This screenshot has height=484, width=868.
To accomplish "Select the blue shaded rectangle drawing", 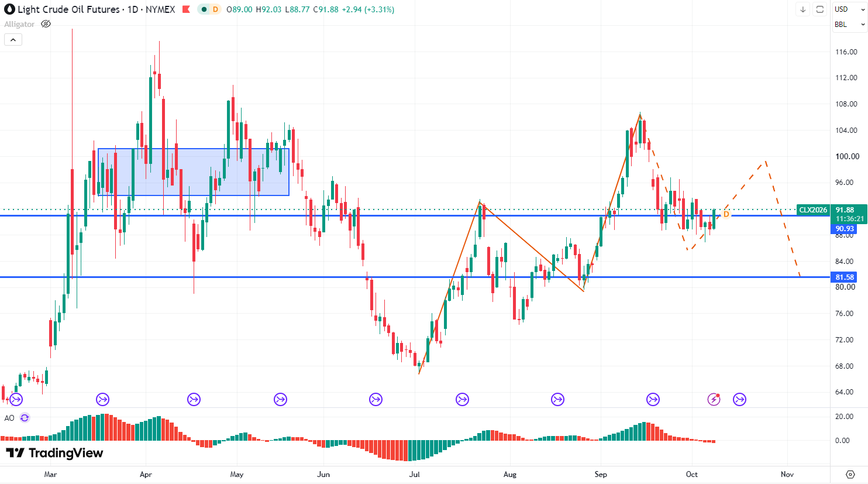I will click(x=194, y=172).
